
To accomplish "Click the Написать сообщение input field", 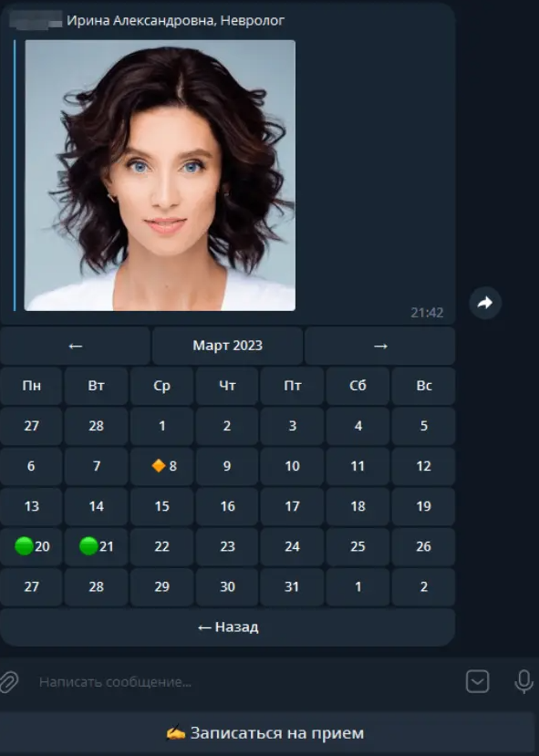I will (x=241, y=682).
